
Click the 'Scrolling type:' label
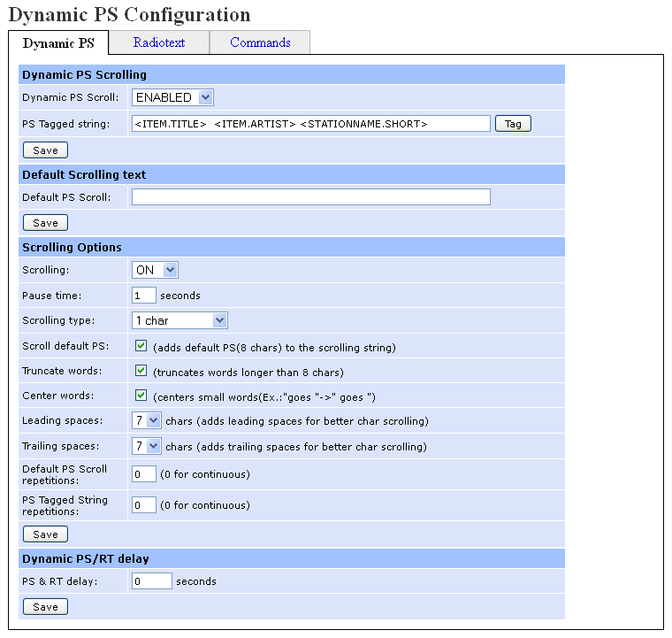tap(58, 320)
